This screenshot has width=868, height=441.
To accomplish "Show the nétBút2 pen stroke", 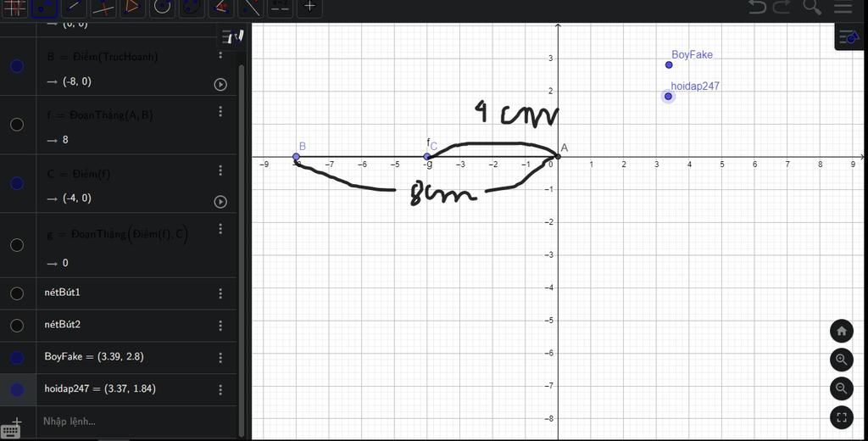I will click(x=17, y=325).
